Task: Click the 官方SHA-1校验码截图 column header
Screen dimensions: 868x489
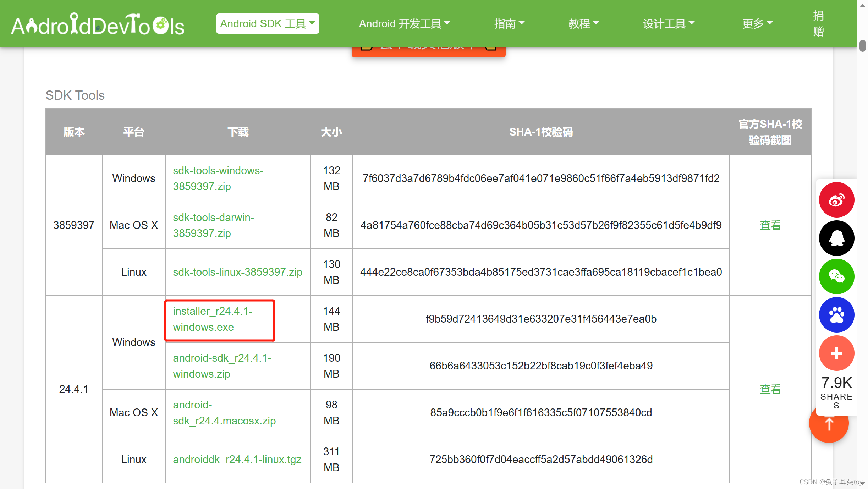Action: click(770, 132)
